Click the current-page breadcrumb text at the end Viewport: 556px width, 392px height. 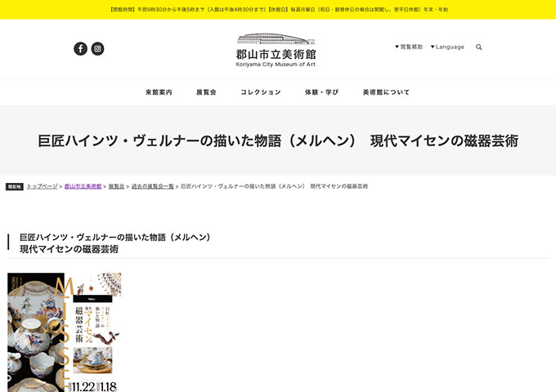click(275, 186)
